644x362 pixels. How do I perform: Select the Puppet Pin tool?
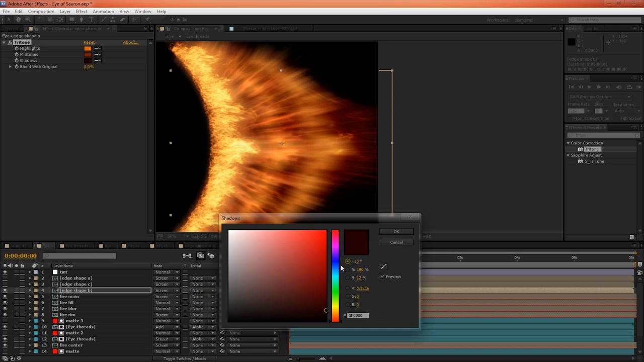(147, 20)
